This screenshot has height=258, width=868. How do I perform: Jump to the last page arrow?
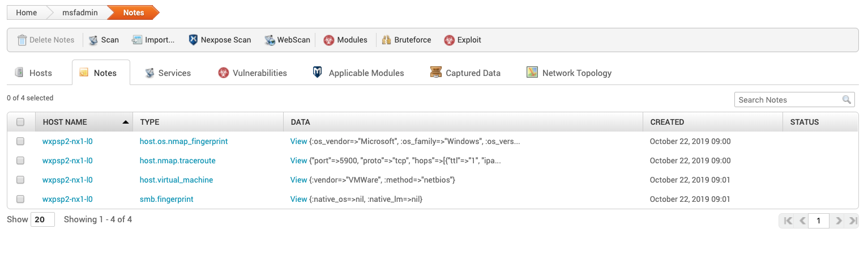[853, 221]
